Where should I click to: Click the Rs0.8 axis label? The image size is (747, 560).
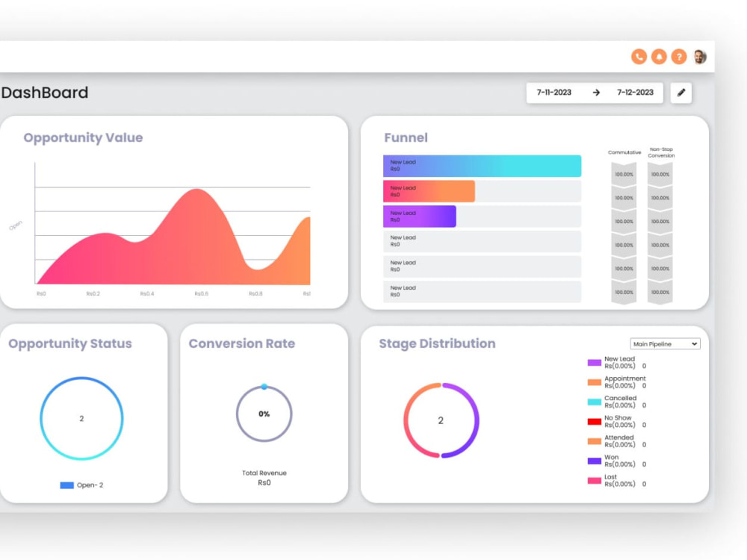point(255,293)
